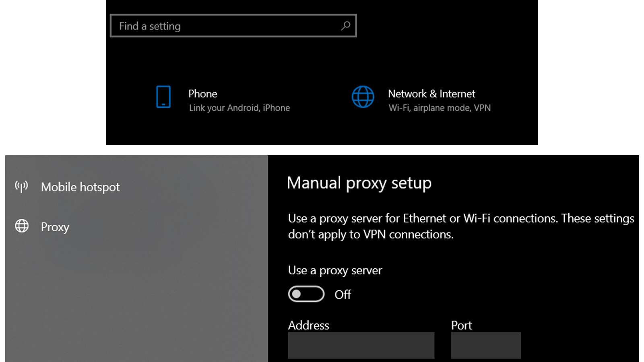Screen dimensions: 644x362
Task: Turn on Use a proxy server toggle
Action: (306, 294)
